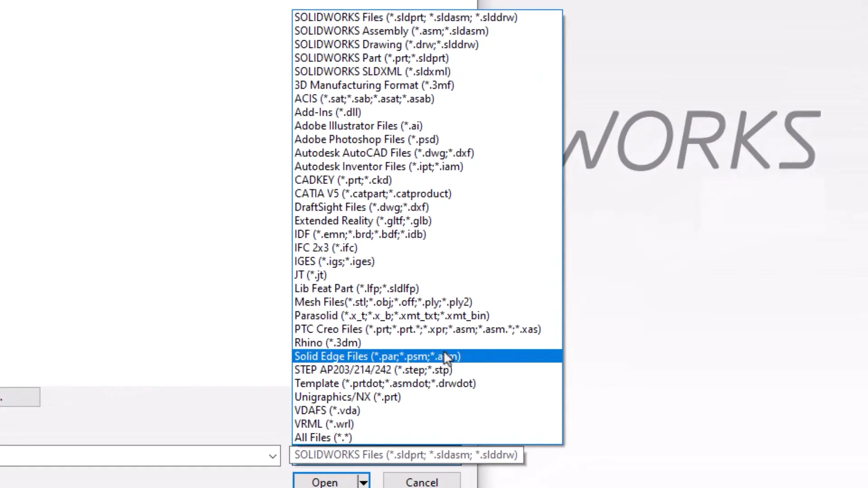The image size is (868, 488).
Task: Pick SOLIDWORKS Part from the list
Action: [371, 58]
